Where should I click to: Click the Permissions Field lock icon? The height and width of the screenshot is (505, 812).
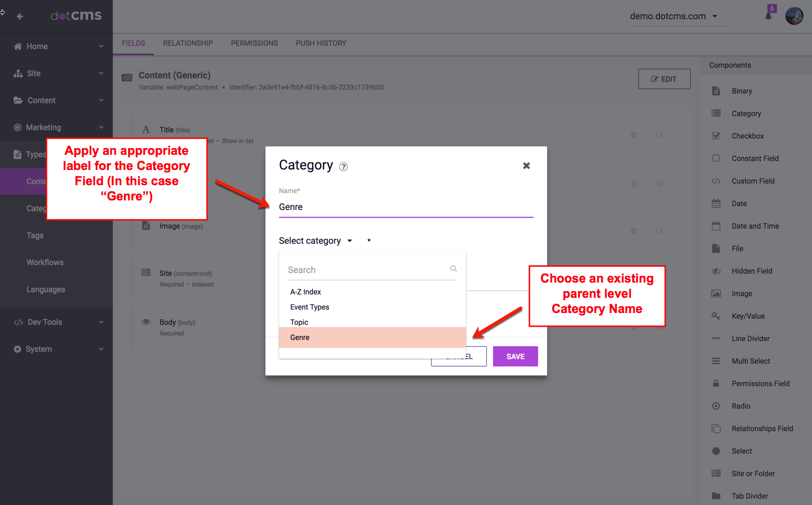(716, 383)
